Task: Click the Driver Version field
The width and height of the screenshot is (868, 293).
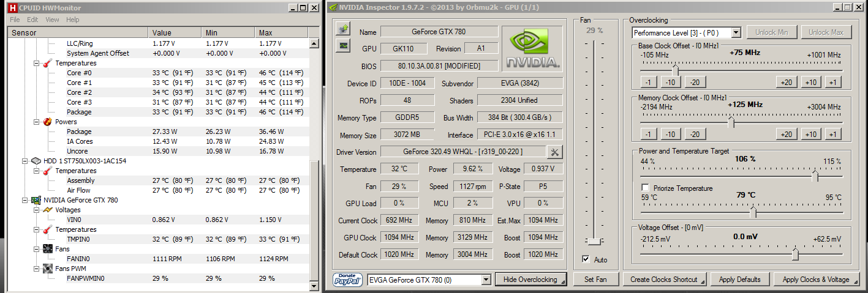Action: tap(462, 152)
